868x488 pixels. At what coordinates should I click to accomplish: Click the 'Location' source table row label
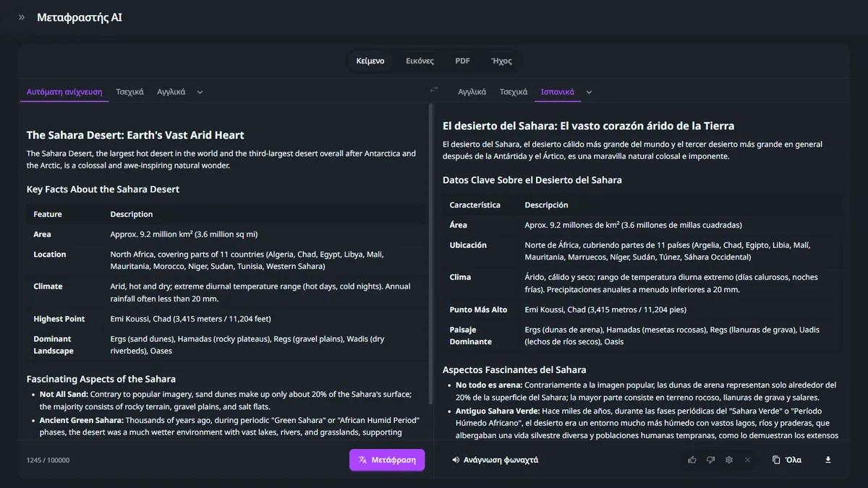tap(49, 254)
